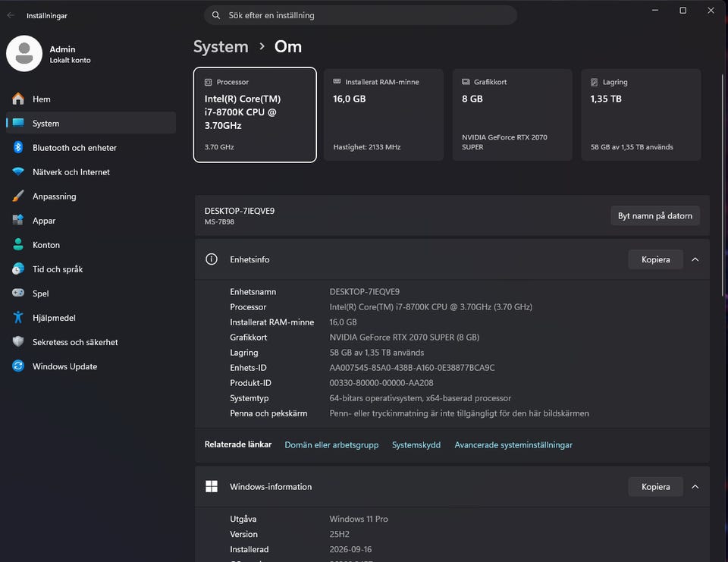Click the Windows logo beside Windows-information
728x562 pixels.
tap(212, 486)
